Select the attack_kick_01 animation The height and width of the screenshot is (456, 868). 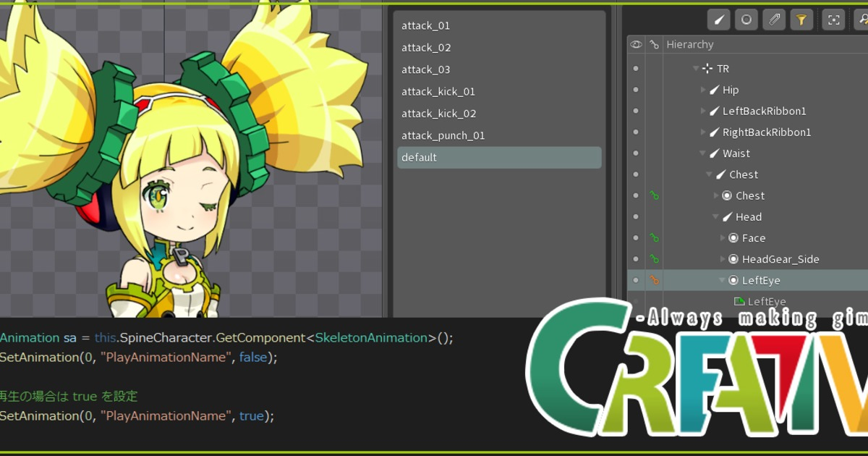click(499, 91)
